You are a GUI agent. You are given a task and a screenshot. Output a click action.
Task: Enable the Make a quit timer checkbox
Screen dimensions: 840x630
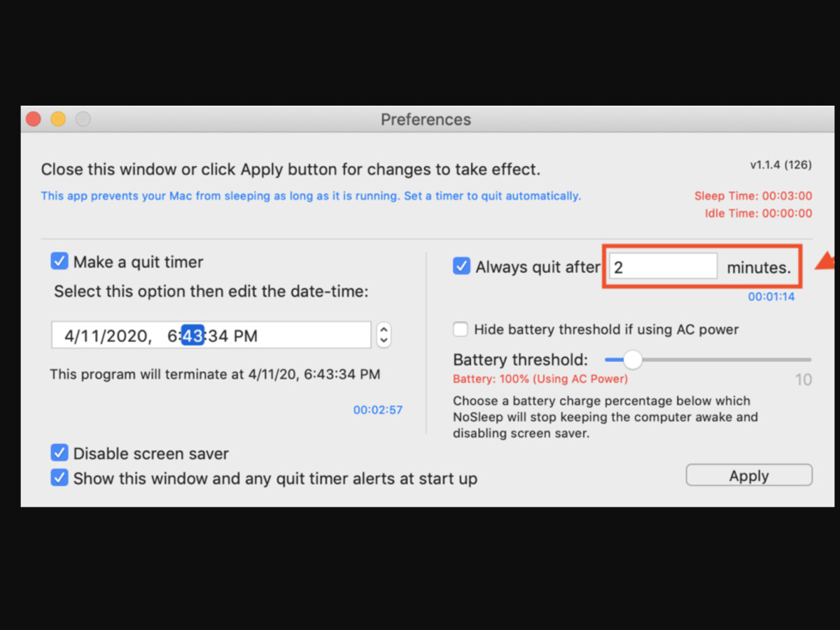pyautogui.click(x=59, y=262)
